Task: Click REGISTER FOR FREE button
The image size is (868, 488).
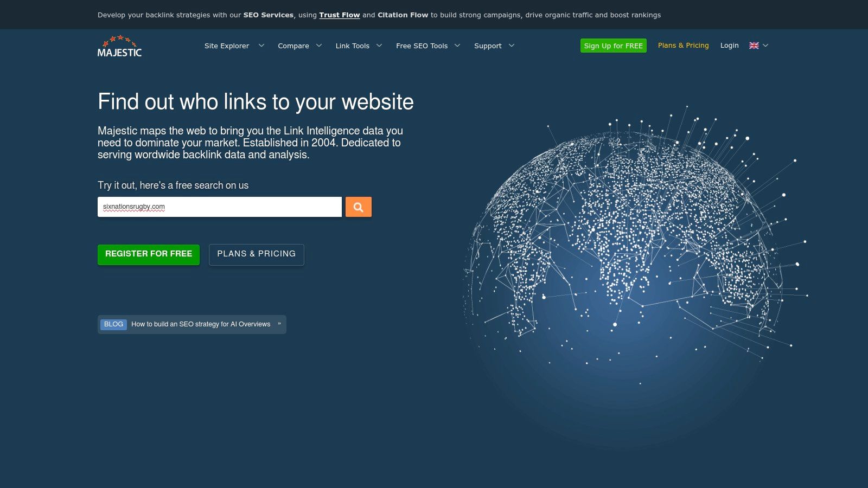Action: pos(149,254)
